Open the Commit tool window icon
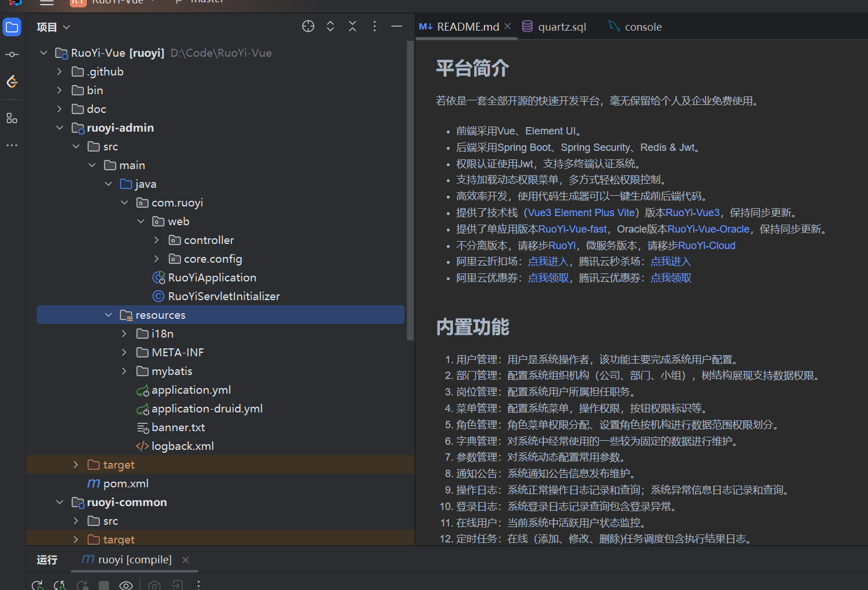Image resolution: width=868 pixels, height=590 pixels. coord(12,54)
